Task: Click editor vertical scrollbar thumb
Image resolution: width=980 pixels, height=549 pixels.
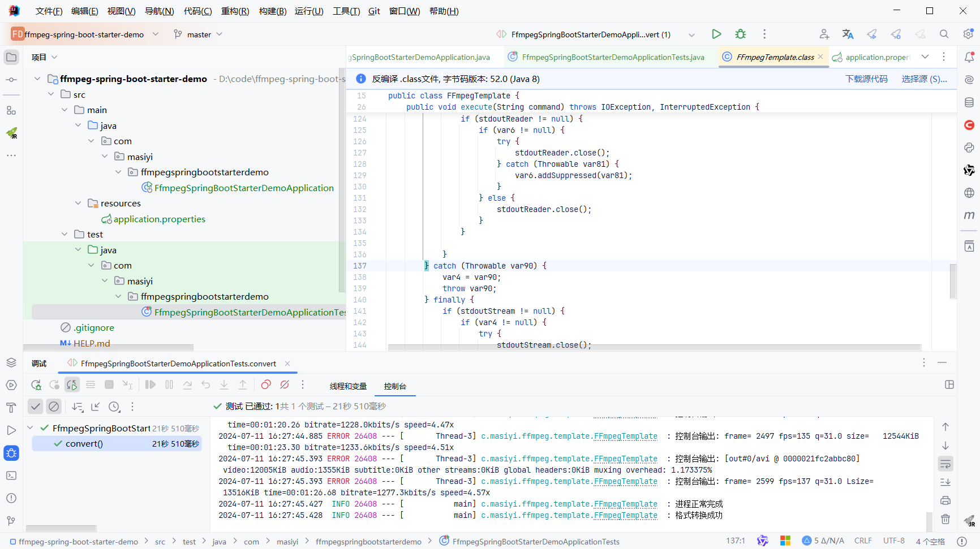Action: [x=953, y=281]
